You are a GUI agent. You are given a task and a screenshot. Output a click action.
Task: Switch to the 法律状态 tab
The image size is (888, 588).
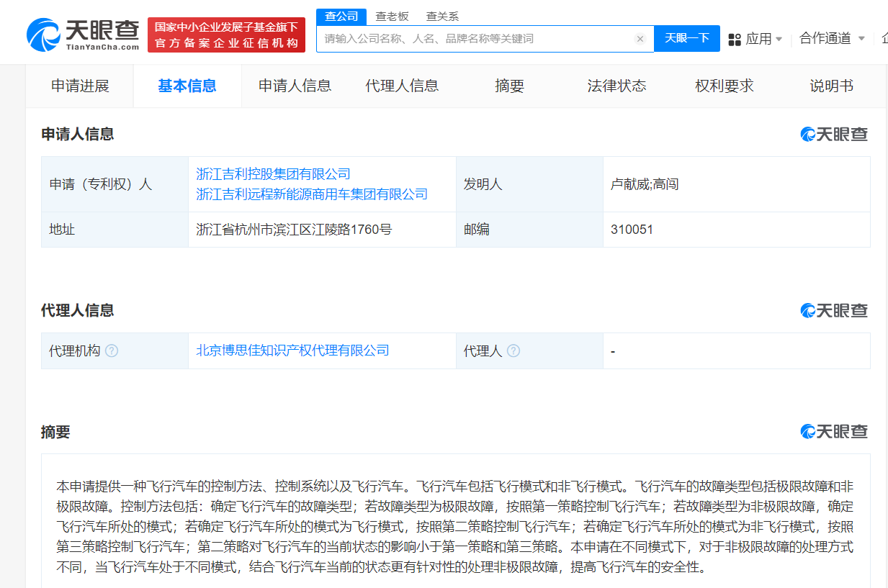[x=616, y=85]
